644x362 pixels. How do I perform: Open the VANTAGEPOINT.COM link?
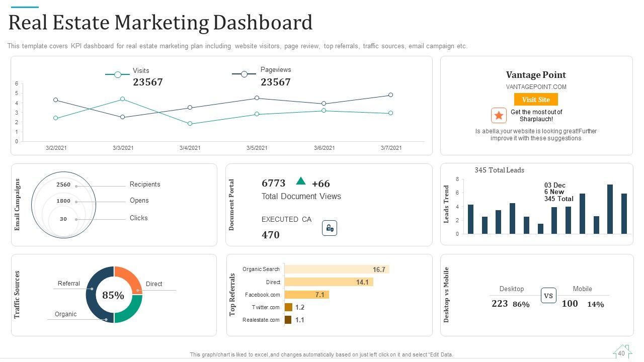536,87
